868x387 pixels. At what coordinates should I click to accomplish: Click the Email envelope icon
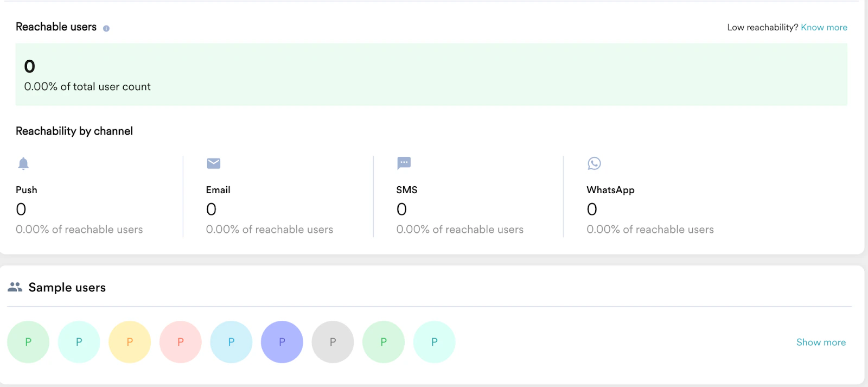pos(214,163)
